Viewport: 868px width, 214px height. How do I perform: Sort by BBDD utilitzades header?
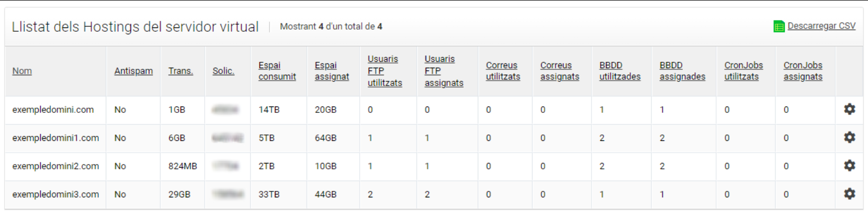point(620,71)
